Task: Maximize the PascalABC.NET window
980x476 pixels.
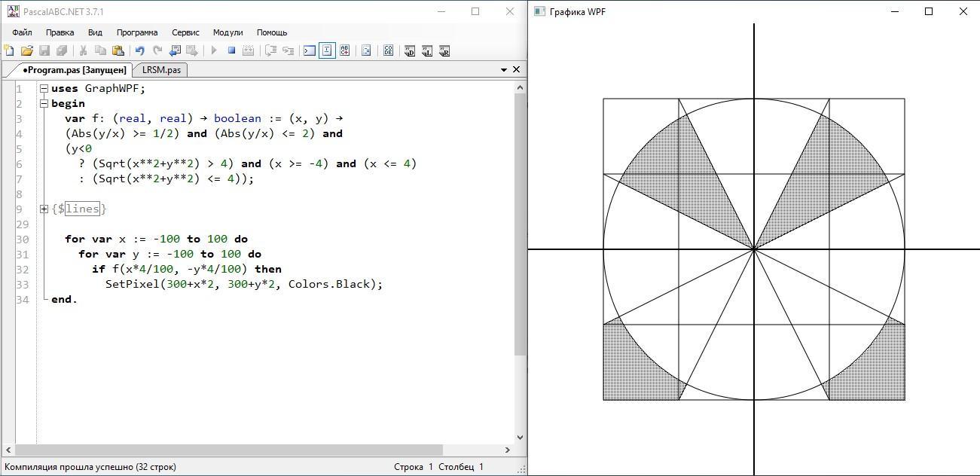Action: (x=475, y=11)
